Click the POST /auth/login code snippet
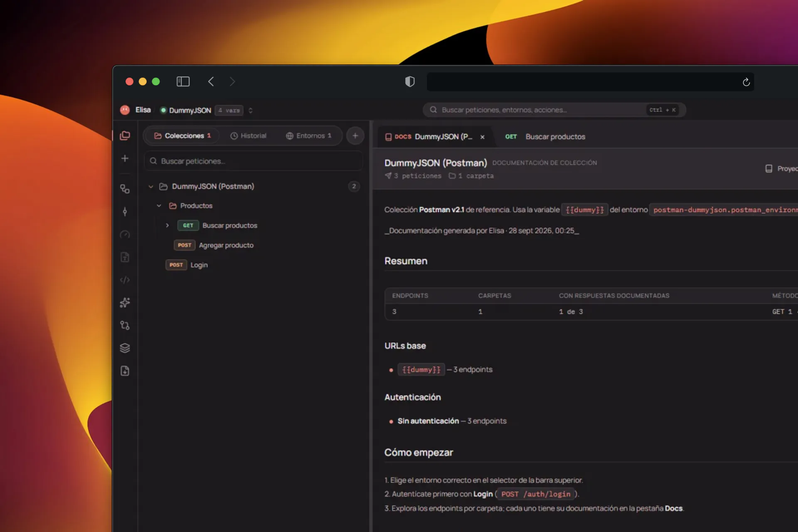The image size is (798, 532). [536, 494]
